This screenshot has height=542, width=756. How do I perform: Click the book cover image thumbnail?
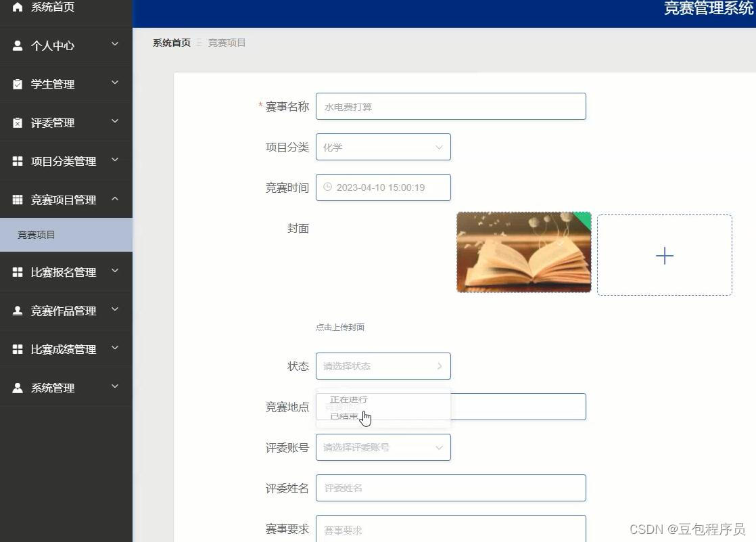click(x=523, y=252)
